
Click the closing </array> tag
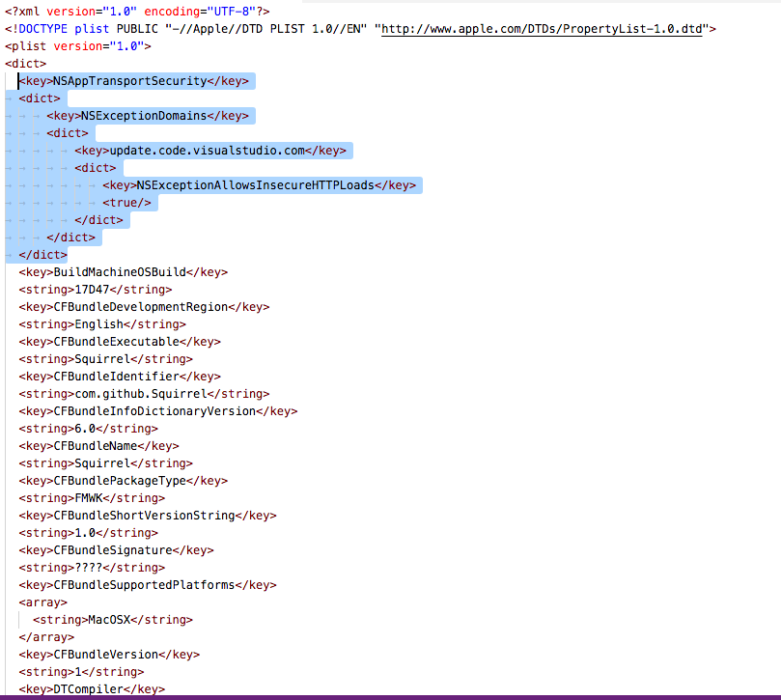tap(46, 637)
